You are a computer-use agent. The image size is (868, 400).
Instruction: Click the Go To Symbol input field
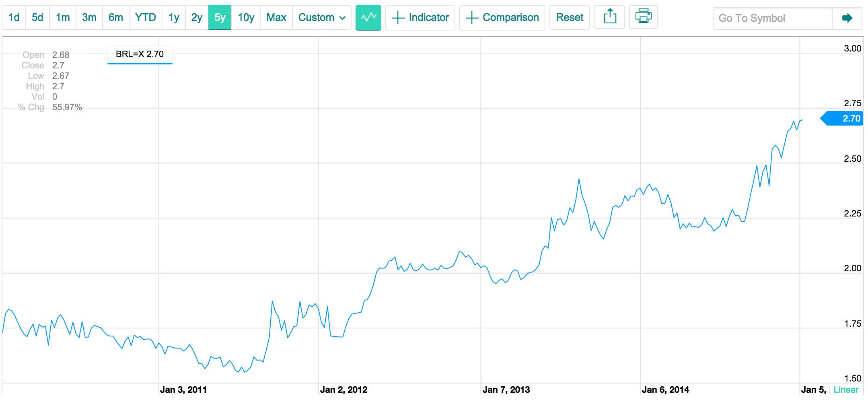(772, 18)
